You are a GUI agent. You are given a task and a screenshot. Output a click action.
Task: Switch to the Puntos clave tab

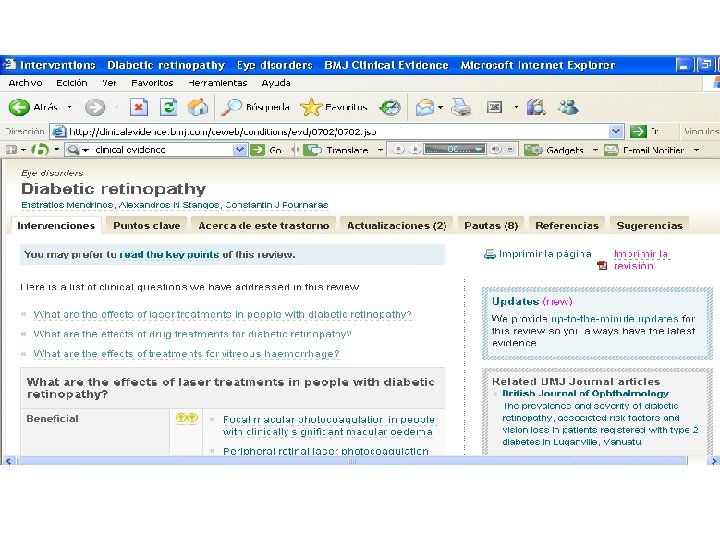pyautogui.click(x=146, y=225)
